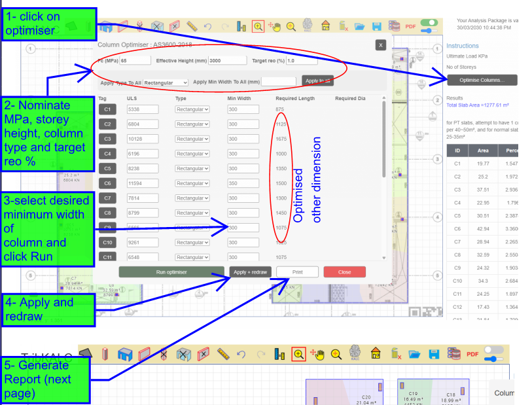Click the C1 tag button

tap(107, 109)
